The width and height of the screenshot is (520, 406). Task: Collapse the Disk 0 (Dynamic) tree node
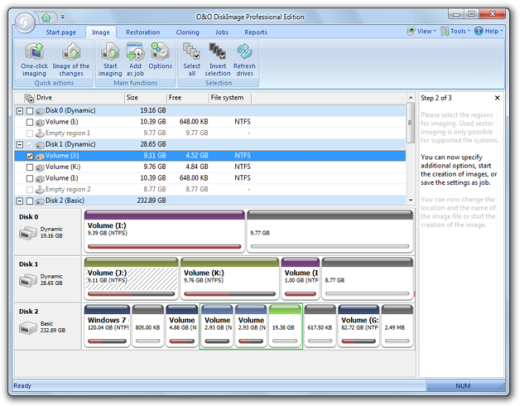pyautogui.click(x=20, y=111)
